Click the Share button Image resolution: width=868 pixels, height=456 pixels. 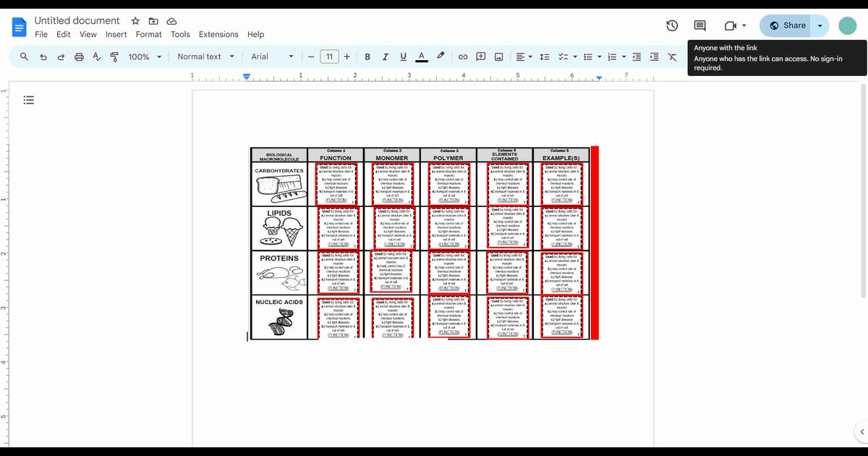[785, 25]
